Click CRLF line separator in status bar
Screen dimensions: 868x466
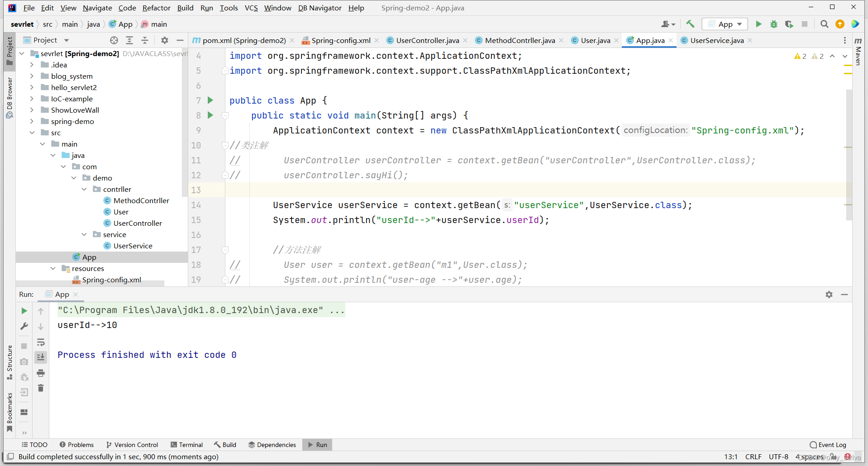tap(754, 457)
